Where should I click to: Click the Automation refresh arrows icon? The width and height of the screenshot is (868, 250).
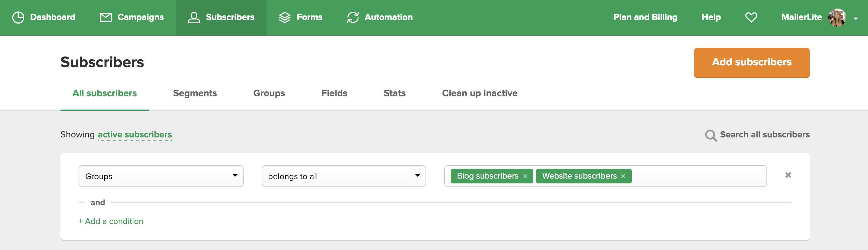pos(352,17)
